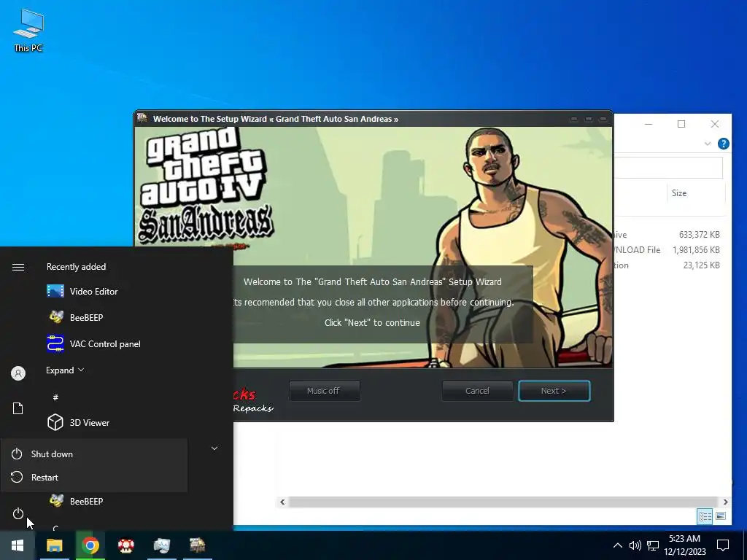Sort by the Size column header
Screen dimensions: 747x560
(x=679, y=192)
